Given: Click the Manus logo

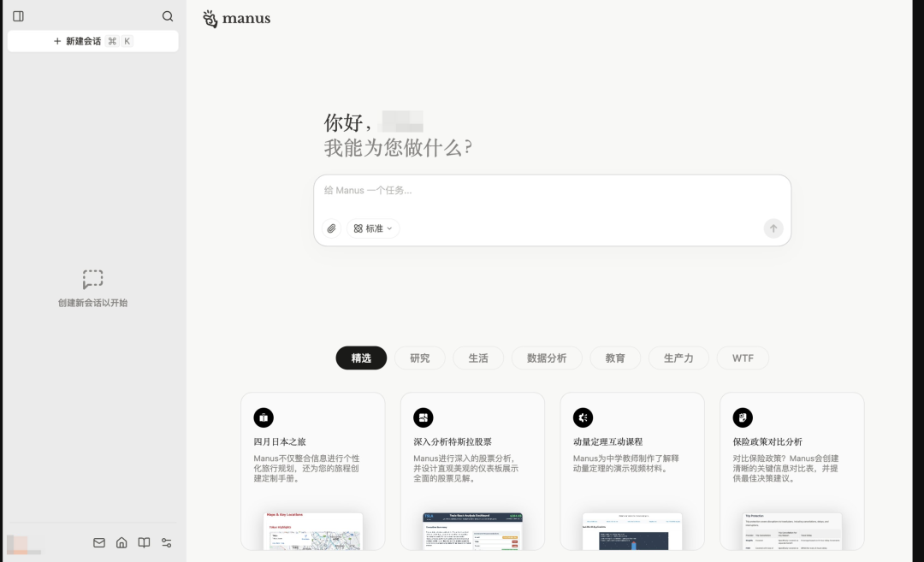Looking at the screenshot, I should [236, 19].
